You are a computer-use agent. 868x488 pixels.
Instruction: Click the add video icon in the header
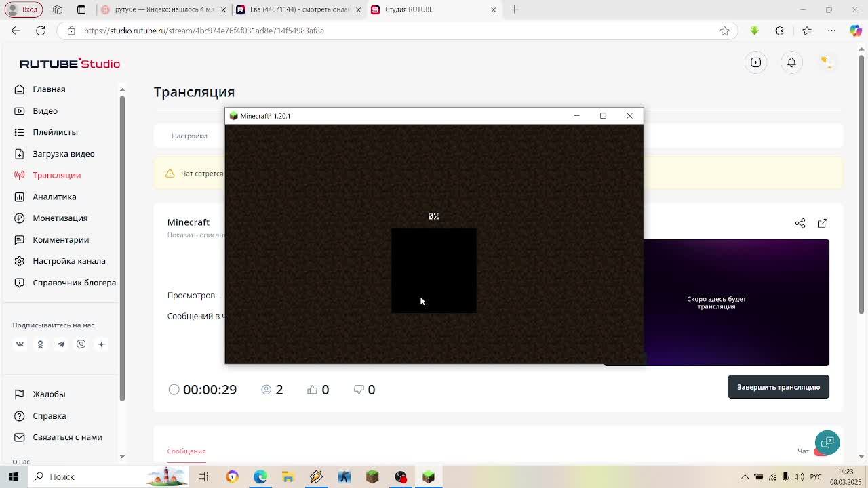pos(756,62)
